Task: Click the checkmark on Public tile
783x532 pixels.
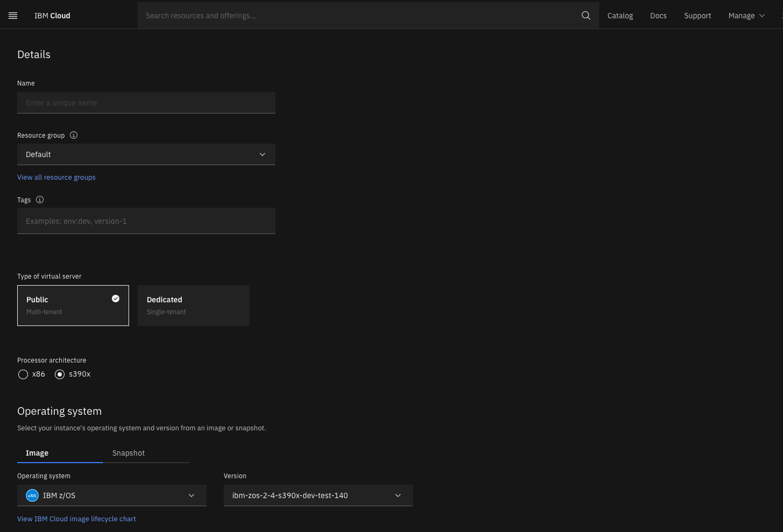Action: [x=116, y=299]
